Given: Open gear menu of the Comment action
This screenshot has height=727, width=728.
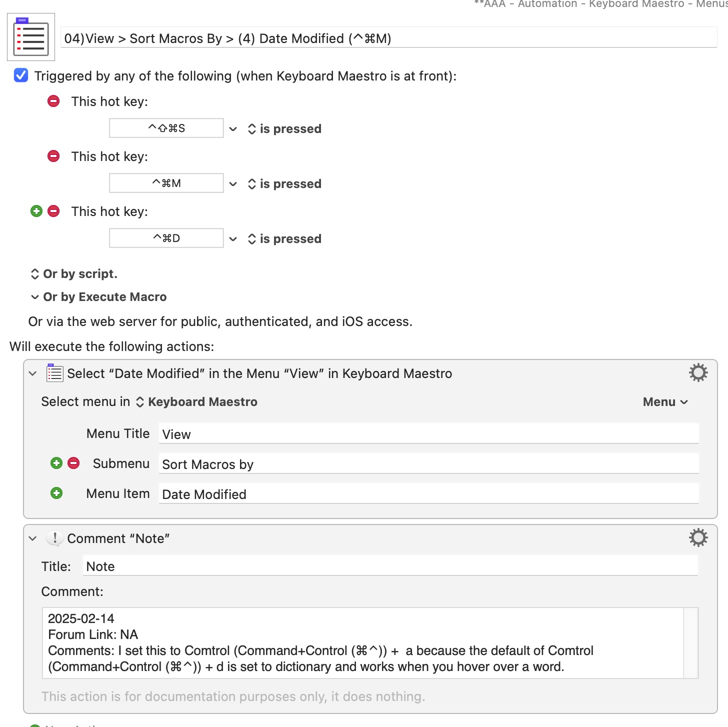Looking at the screenshot, I should pos(698,537).
